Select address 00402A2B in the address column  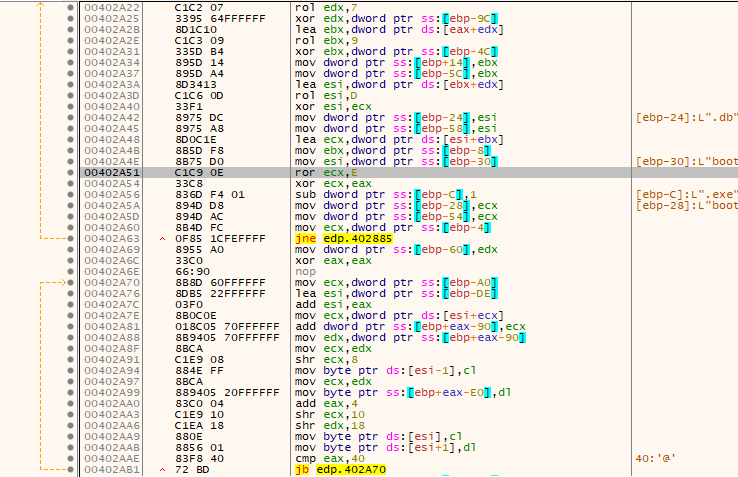[112, 29]
